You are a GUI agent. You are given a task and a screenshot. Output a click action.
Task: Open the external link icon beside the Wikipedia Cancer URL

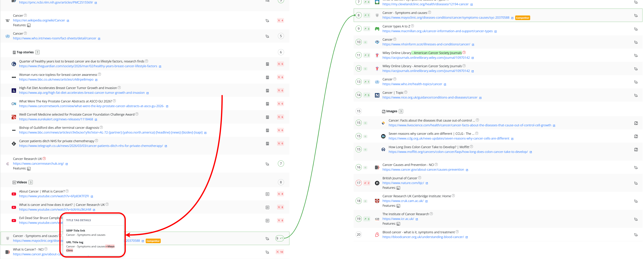tap(68, 21)
